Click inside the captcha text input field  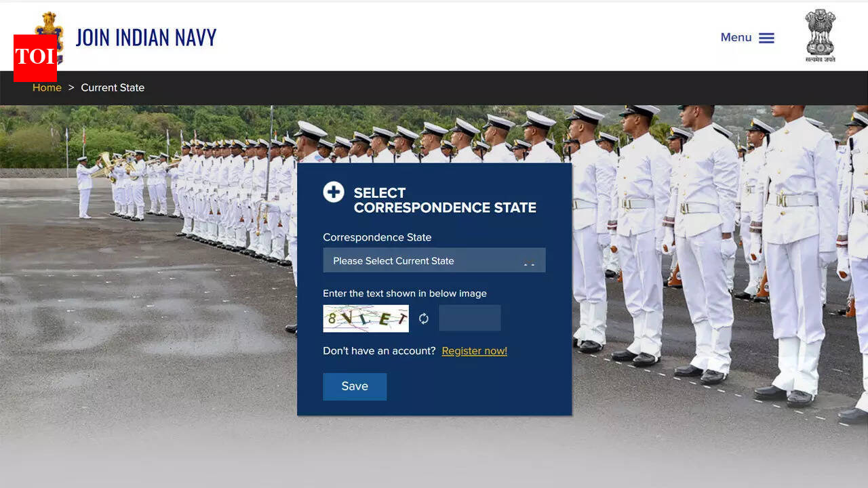470,317
